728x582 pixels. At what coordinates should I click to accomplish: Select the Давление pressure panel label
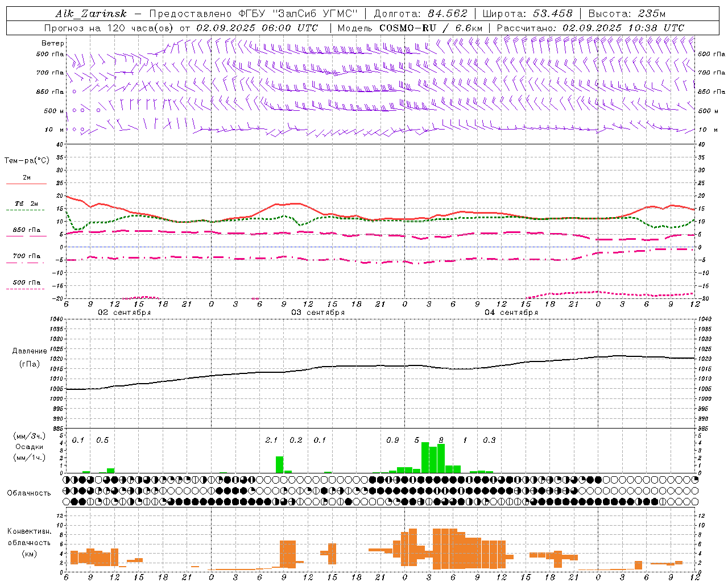30,351
